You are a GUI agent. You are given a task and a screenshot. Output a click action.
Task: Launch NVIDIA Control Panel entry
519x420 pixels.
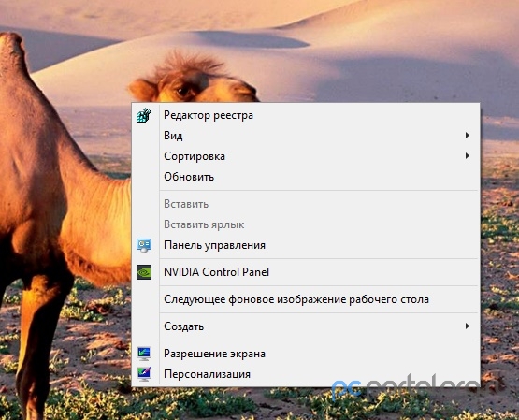pyautogui.click(x=306, y=272)
